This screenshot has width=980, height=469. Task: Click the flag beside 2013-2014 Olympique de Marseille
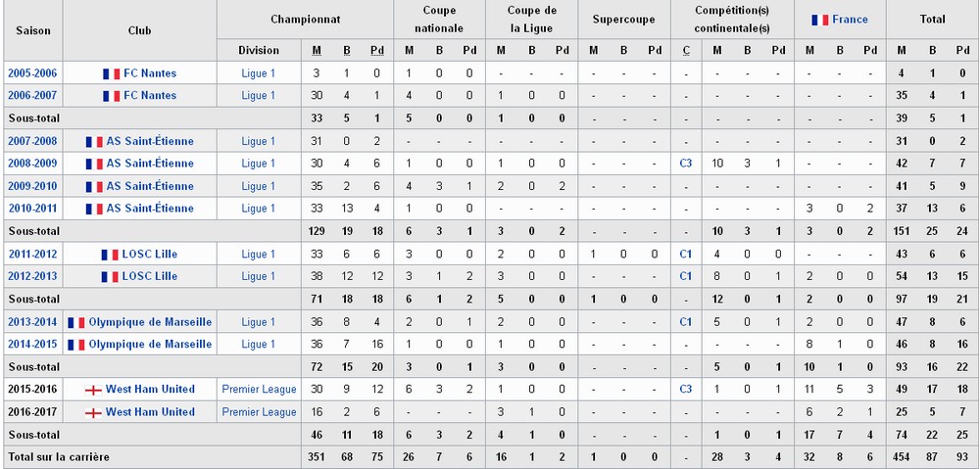[x=76, y=323]
